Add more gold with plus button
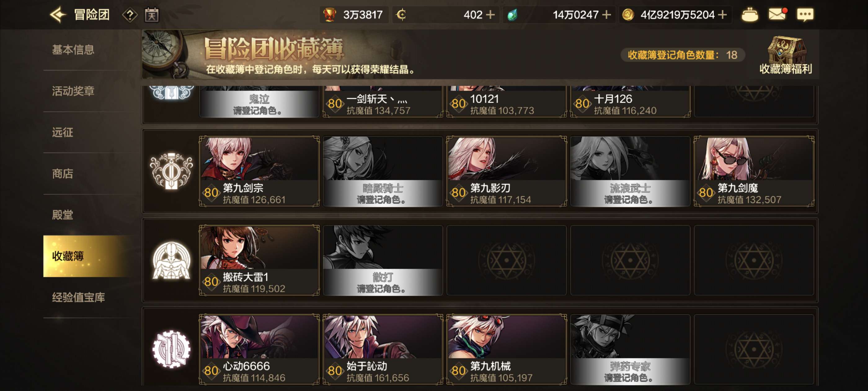The image size is (868, 391). tap(722, 15)
